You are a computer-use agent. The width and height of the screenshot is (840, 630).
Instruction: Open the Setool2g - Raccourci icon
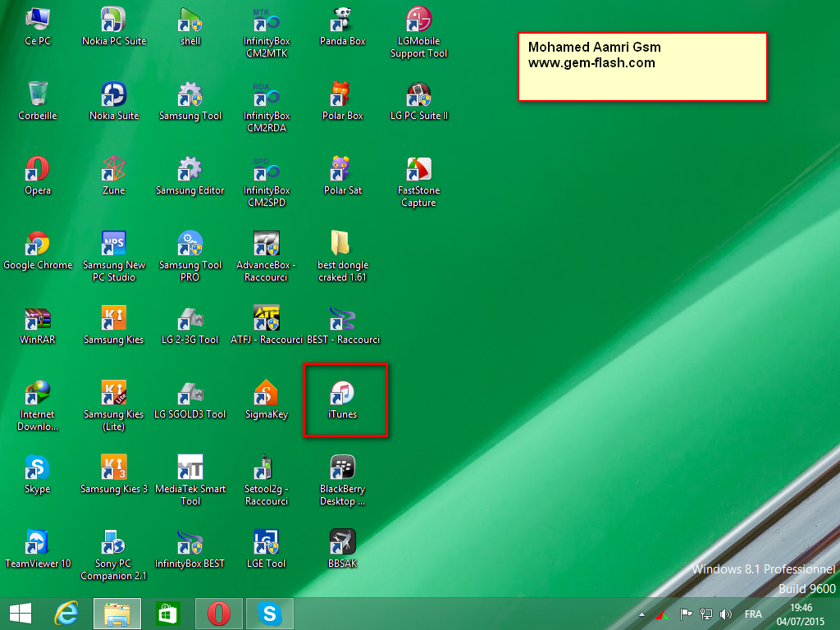pyautogui.click(x=267, y=481)
